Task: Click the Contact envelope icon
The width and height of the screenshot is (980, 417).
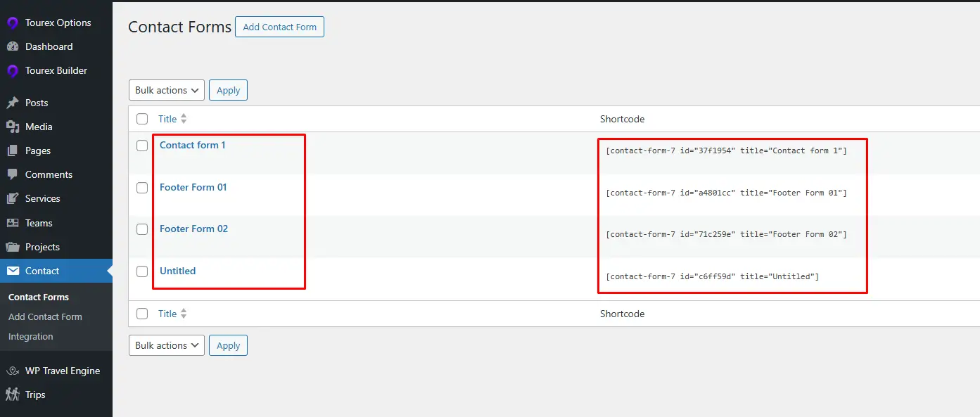Action: pos(12,271)
